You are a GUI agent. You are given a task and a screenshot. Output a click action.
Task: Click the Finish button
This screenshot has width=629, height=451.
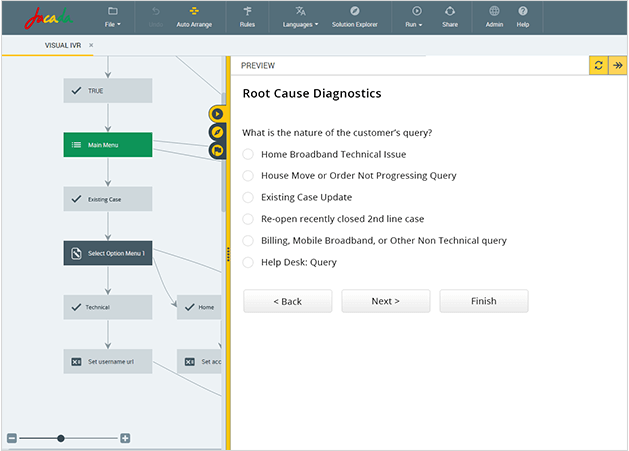click(x=484, y=301)
